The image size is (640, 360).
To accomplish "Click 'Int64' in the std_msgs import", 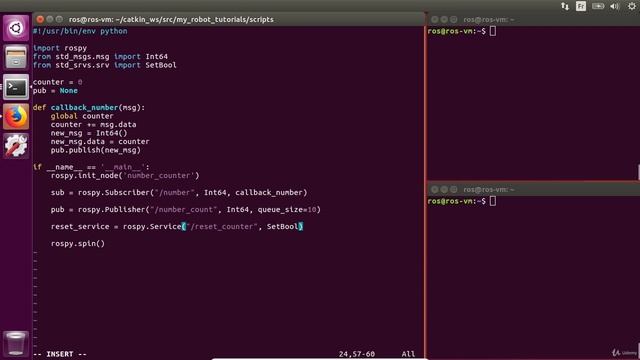I will point(157,56).
